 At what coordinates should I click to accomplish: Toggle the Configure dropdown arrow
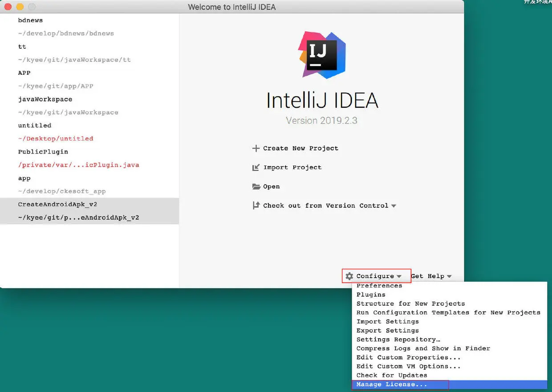click(399, 276)
